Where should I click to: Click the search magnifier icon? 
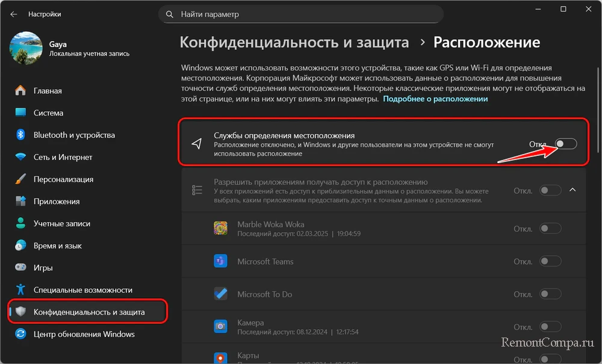point(170,14)
